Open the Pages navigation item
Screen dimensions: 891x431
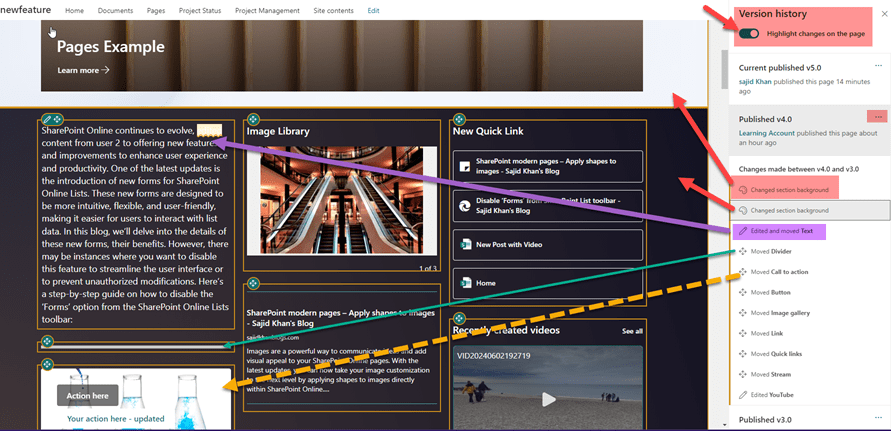pos(156,10)
